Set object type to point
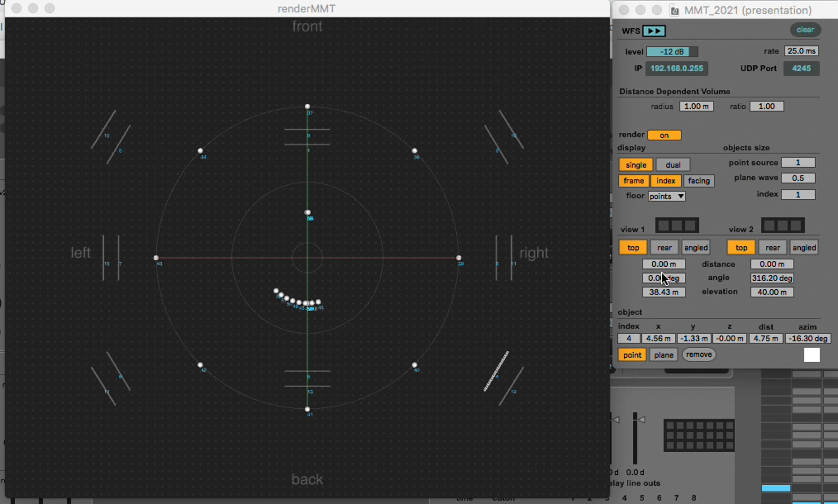The height and width of the screenshot is (504, 838). (x=632, y=355)
